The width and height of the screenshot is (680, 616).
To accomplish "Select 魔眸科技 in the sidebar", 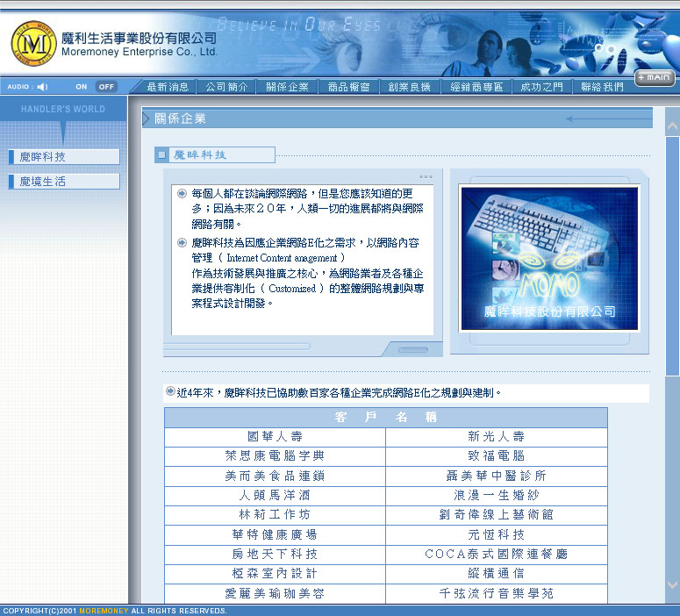I will tap(64, 156).
